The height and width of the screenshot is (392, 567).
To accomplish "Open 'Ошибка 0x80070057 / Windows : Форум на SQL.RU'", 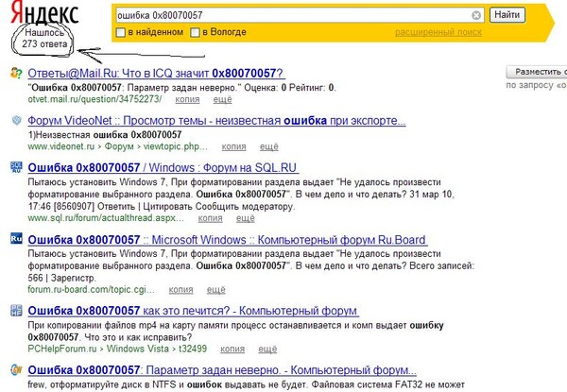I will pos(163,167).
